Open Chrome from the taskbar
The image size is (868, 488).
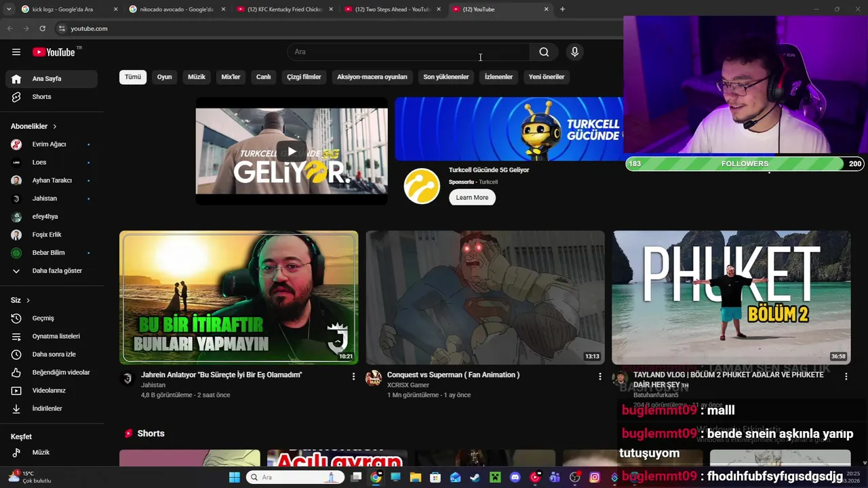(376, 477)
